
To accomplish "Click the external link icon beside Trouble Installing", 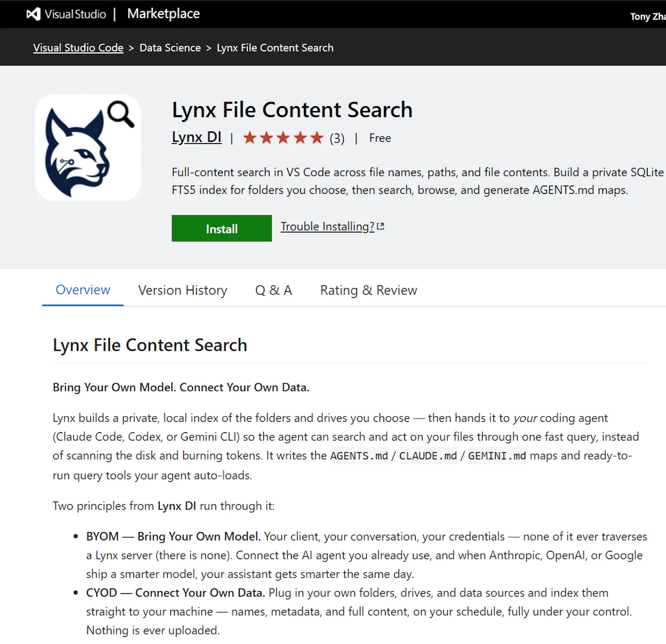I will [380, 226].
